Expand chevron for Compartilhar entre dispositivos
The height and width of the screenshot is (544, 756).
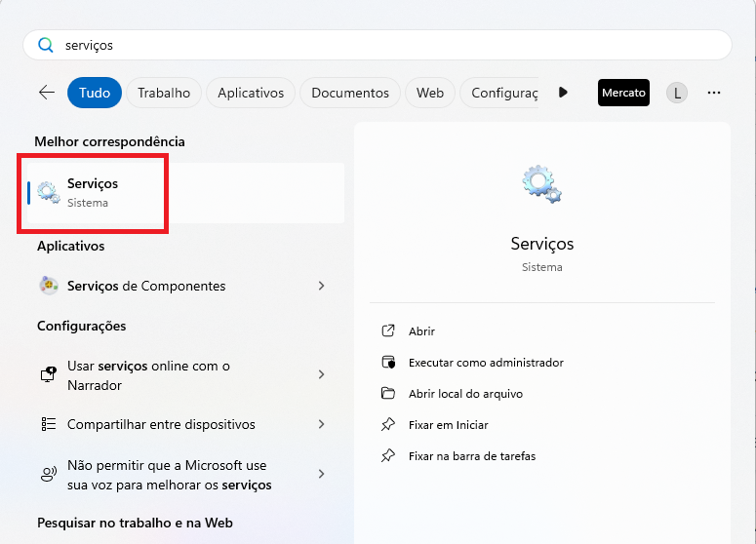pyautogui.click(x=322, y=424)
